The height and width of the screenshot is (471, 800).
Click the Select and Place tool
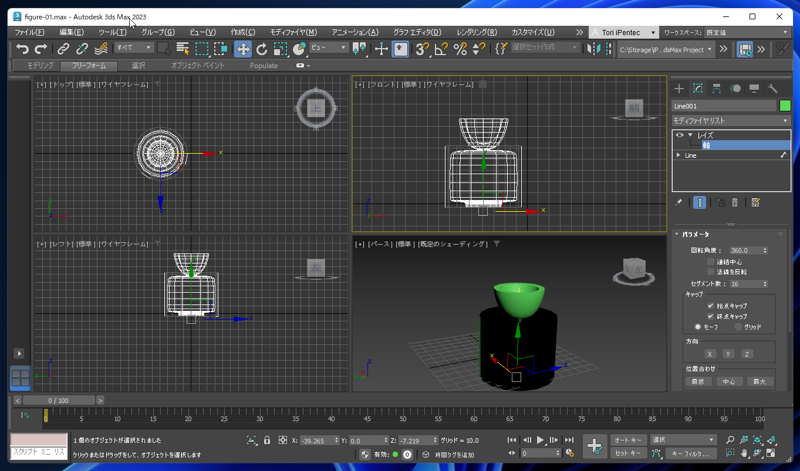(299, 49)
